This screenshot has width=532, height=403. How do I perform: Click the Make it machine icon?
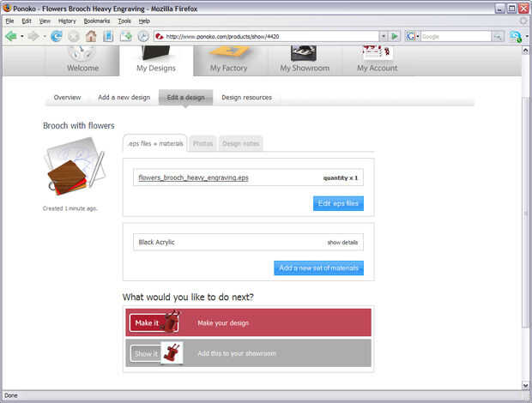[172, 321]
